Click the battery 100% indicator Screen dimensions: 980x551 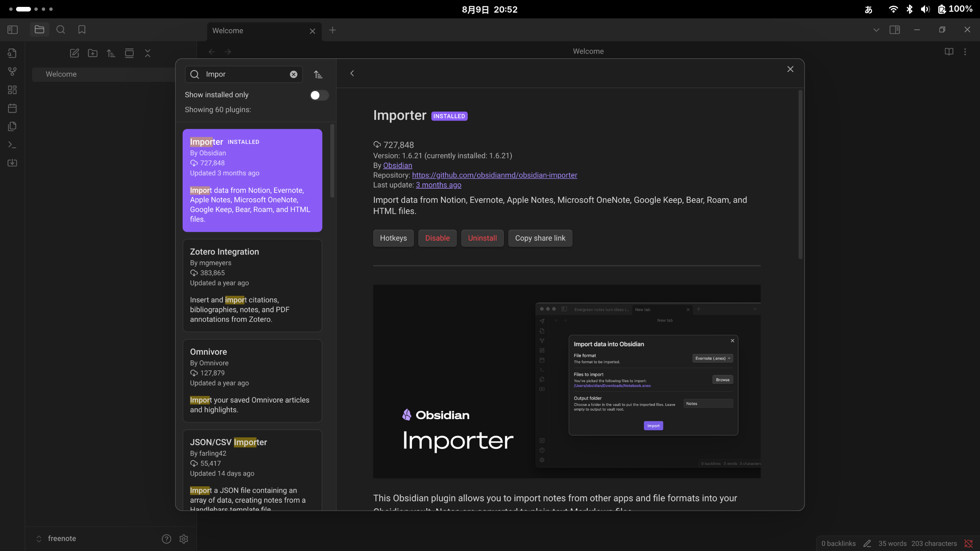955,9
